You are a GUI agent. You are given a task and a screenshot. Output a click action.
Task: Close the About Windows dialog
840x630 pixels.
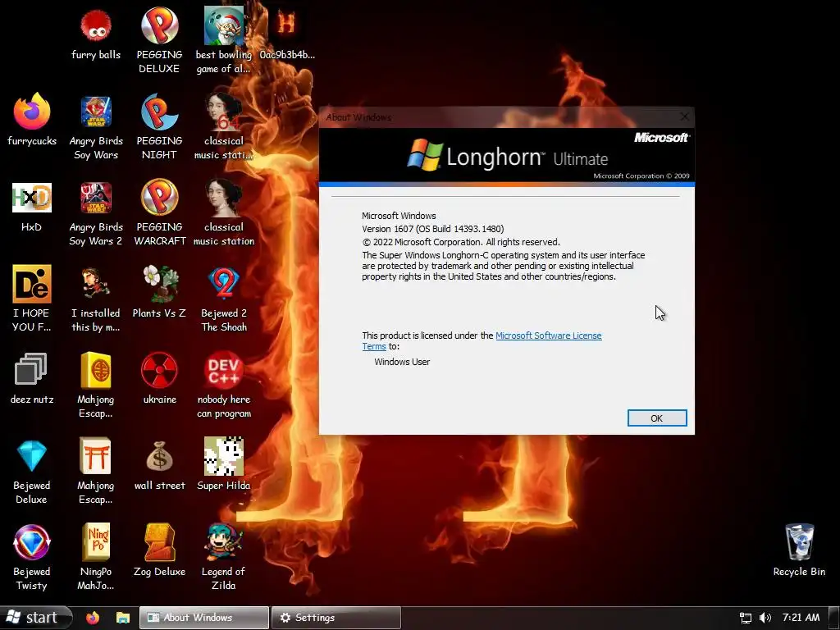(x=684, y=116)
